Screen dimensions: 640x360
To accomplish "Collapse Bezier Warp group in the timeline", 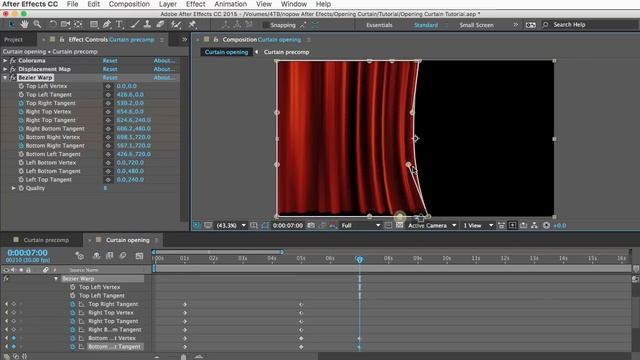I will click(56, 279).
